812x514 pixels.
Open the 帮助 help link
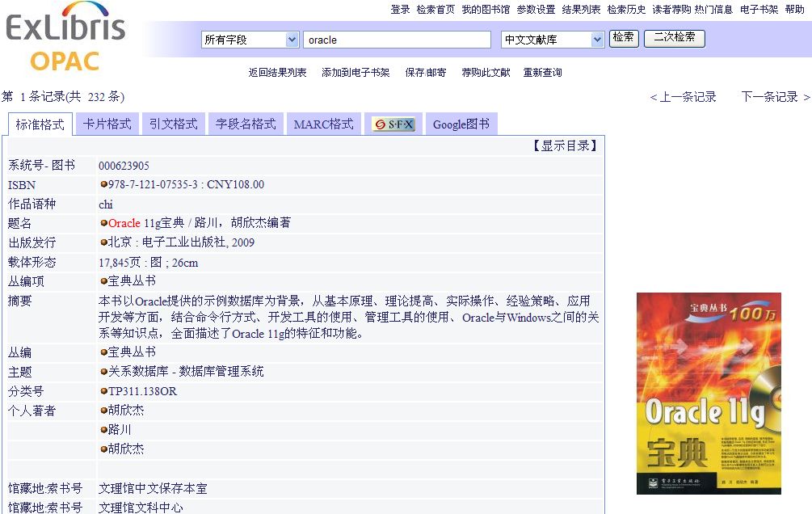pyautogui.click(x=794, y=10)
